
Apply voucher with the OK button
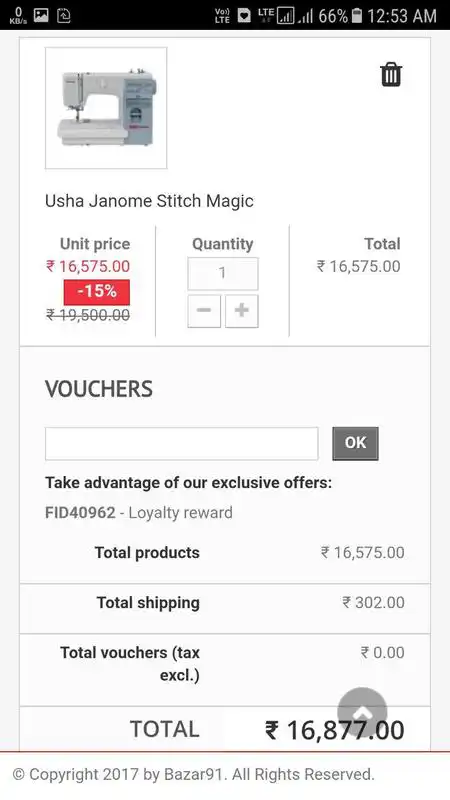pyautogui.click(x=356, y=443)
